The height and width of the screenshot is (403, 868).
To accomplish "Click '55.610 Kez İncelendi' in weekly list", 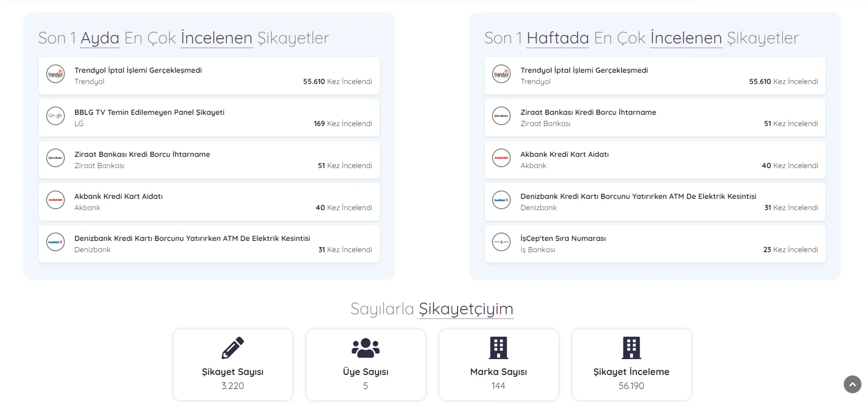I will 784,82.
